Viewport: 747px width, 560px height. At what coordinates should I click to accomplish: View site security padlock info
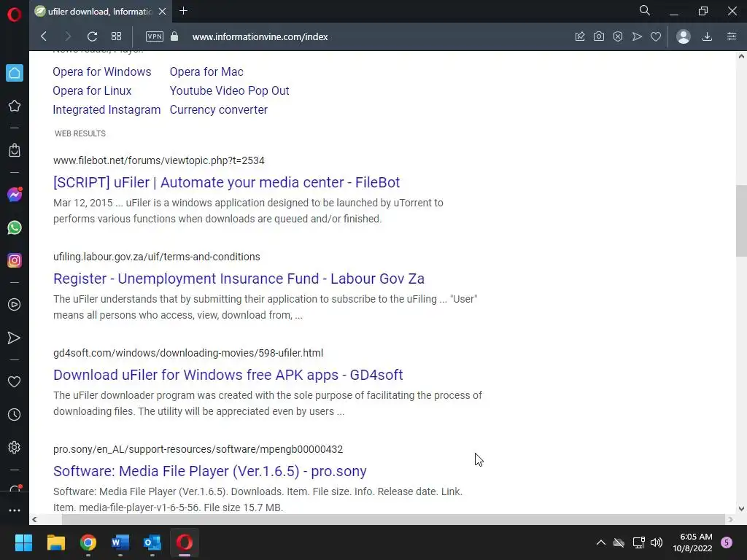click(174, 36)
